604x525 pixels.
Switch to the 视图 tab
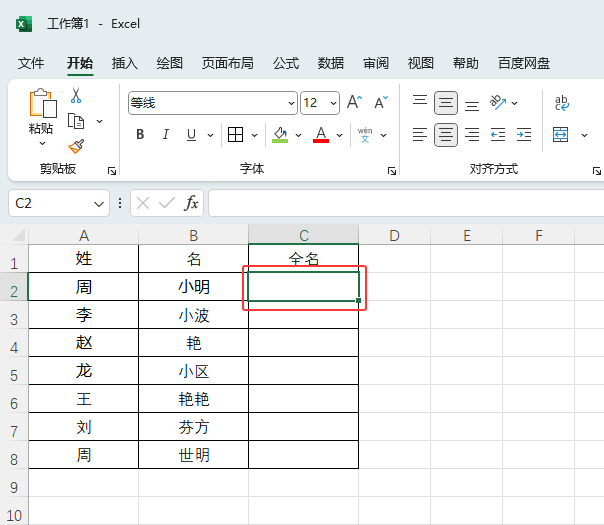(421, 63)
